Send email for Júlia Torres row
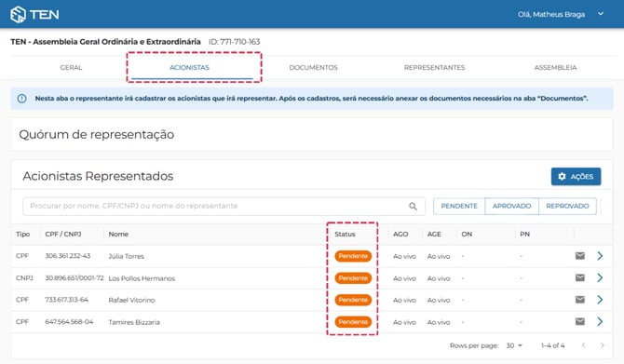This screenshot has height=364, width=624. click(x=580, y=256)
